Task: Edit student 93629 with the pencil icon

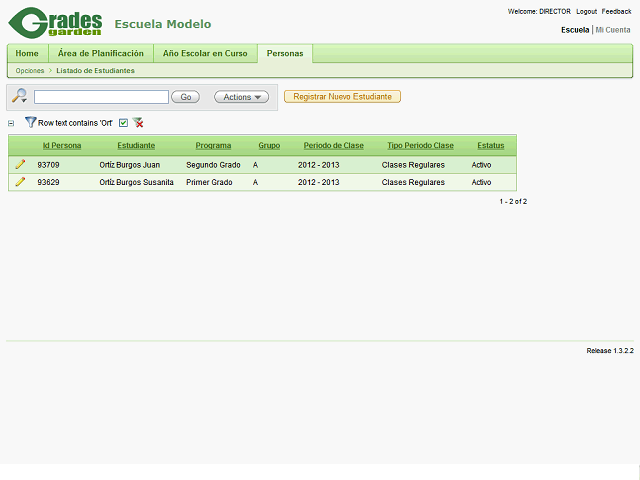Action: pyautogui.click(x=20, y=182)
